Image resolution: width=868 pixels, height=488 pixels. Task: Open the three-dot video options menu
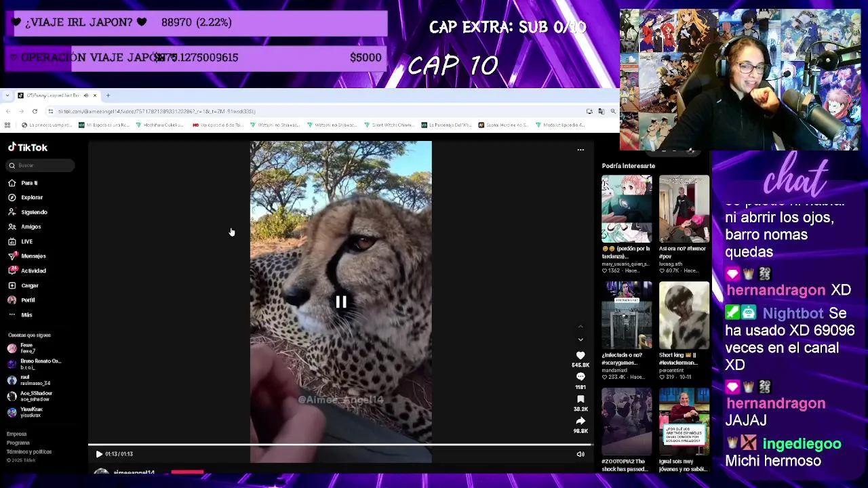(580, 150)
